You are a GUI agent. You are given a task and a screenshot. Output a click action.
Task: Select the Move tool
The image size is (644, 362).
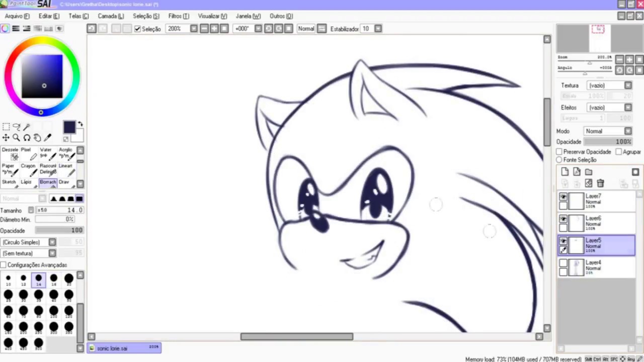coord(6,138)
